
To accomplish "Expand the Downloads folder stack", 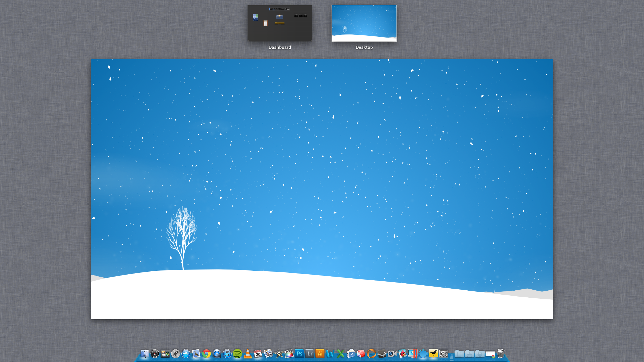I will point(480,354).
